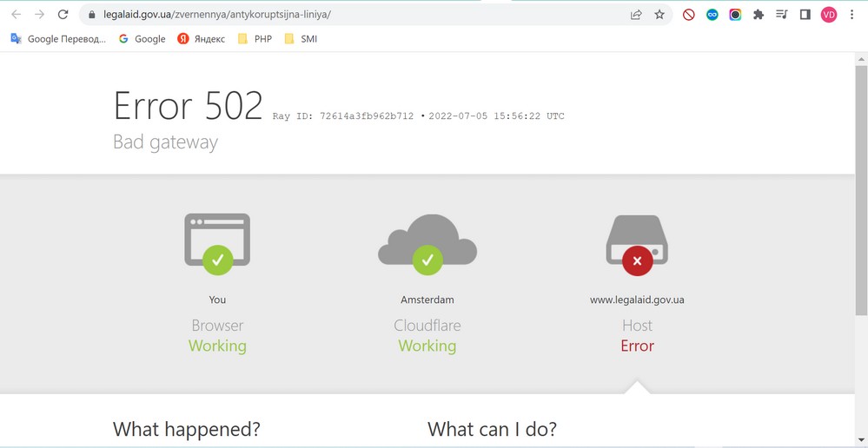Select the 2022-07-05 15:56:22 UTC timestamp
This screenshot has width=868, height=448.
pyautogui.click(x=496, y=116)
